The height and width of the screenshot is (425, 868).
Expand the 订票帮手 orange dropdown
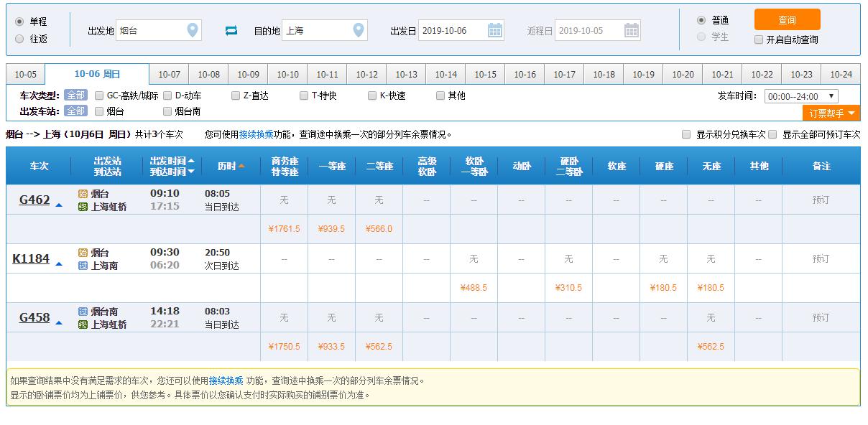(x=831, y=113)
